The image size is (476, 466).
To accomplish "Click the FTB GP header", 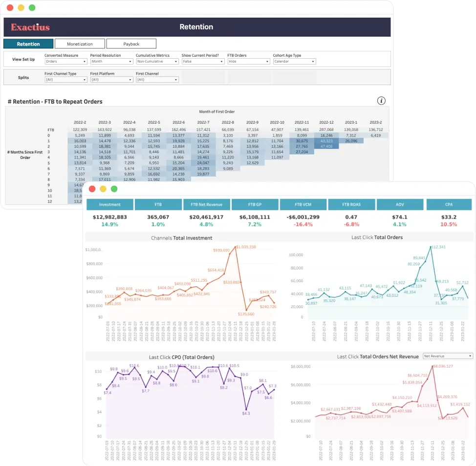I will tap(255, 205).
